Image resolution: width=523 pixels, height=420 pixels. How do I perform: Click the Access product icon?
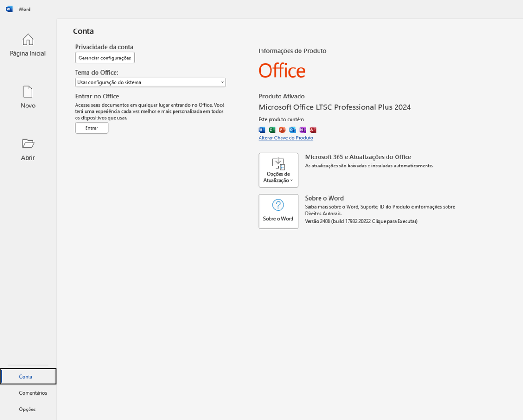[x=313, y=130]
